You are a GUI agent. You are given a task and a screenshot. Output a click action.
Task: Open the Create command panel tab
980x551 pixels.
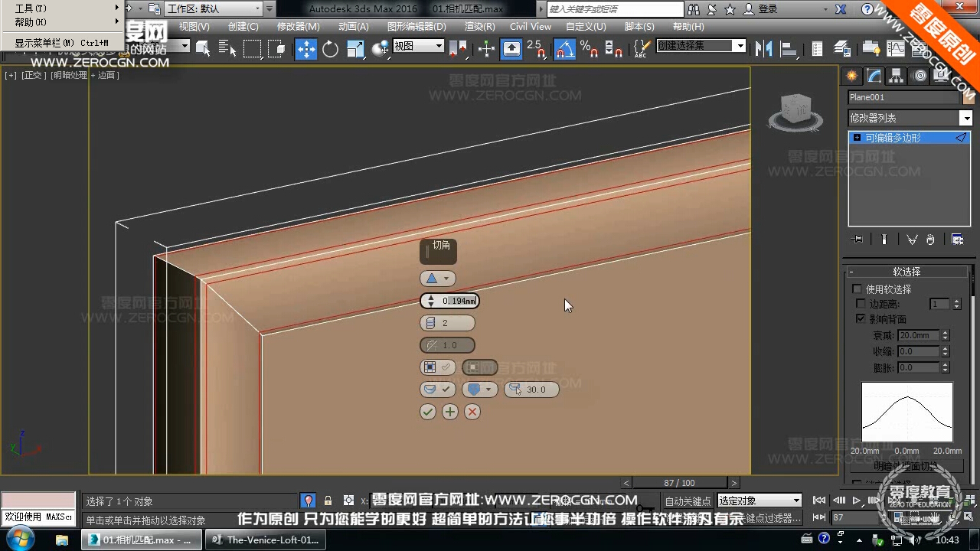pos(851,76)
